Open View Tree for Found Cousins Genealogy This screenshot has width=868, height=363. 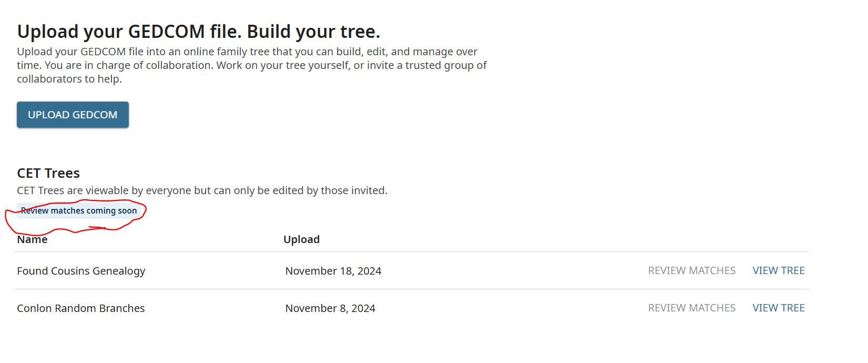[778, 270]
